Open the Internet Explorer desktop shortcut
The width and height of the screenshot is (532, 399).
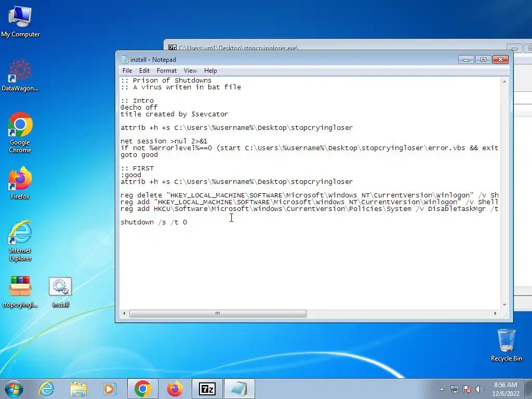coord(20,241)
